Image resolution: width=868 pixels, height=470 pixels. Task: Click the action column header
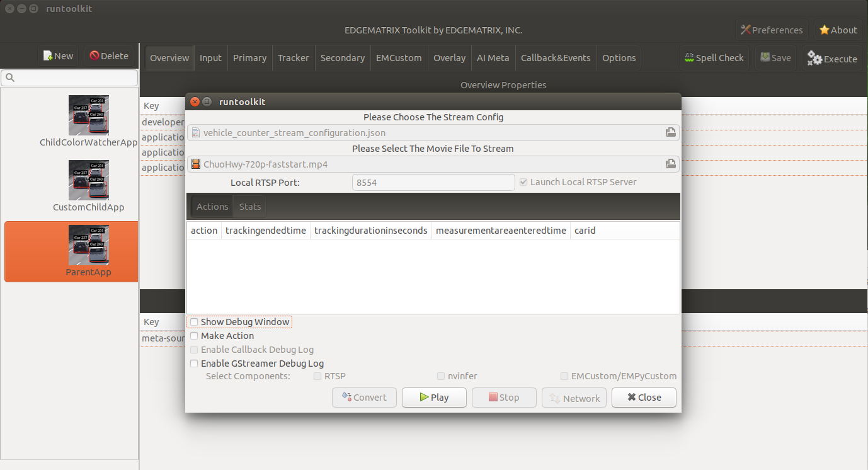point(204,230)
